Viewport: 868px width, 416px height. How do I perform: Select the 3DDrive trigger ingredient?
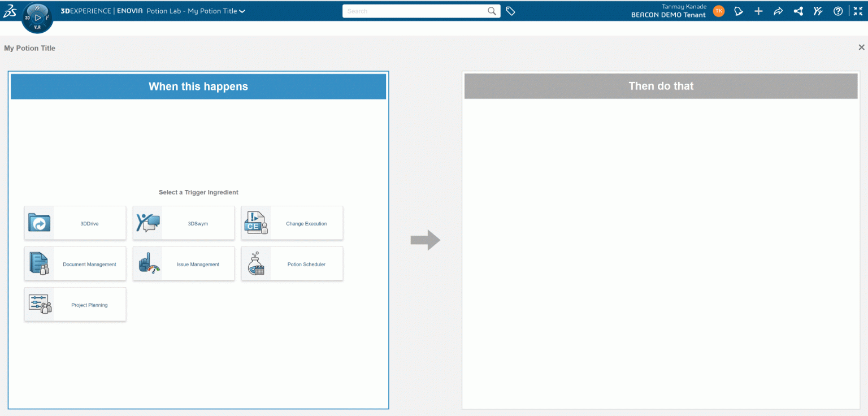(75, 223)
